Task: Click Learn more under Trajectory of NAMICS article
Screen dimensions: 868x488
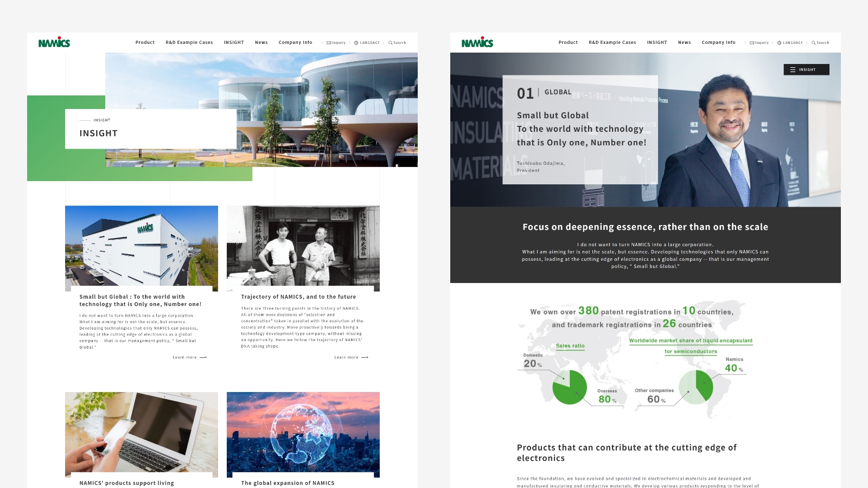Action: click(351, 357)
